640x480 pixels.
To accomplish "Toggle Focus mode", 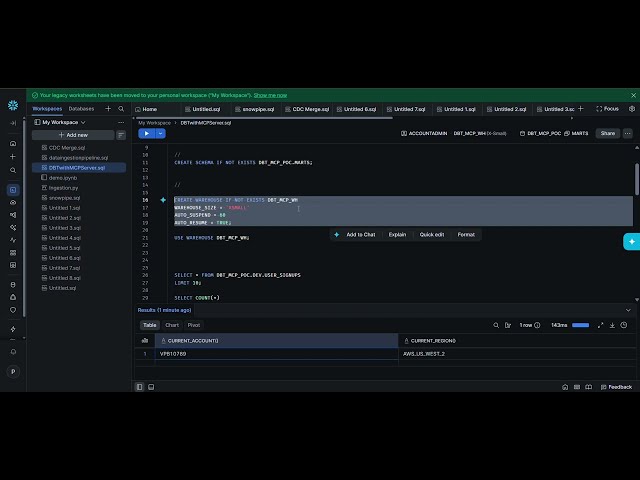I will tap(607, 109).
